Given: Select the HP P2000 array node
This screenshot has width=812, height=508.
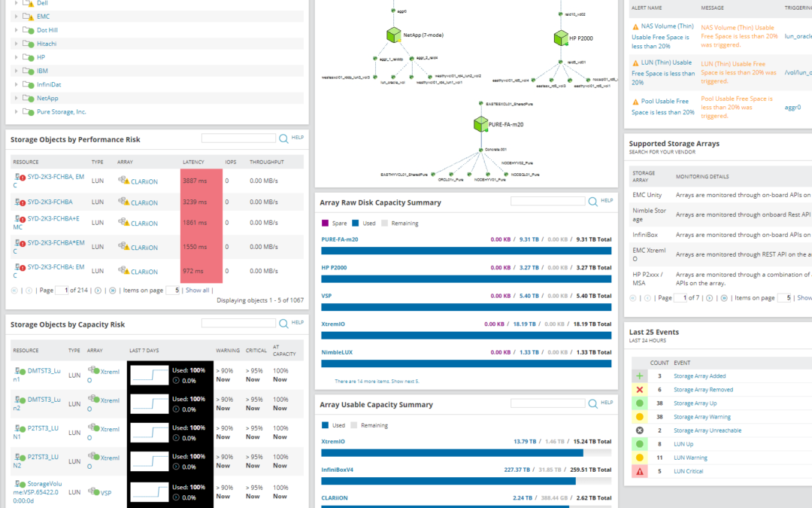Looking at the screenshot, I should click(x=561, y=38).
